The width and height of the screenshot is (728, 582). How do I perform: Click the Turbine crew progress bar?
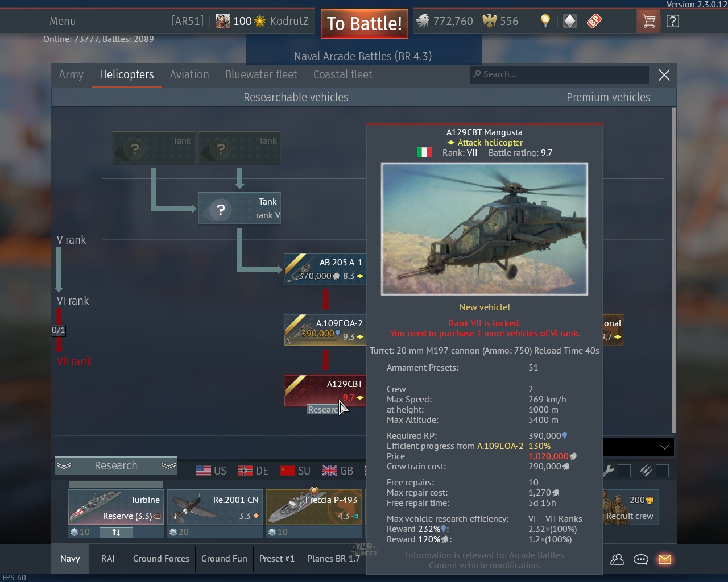(x=116, y=485)
